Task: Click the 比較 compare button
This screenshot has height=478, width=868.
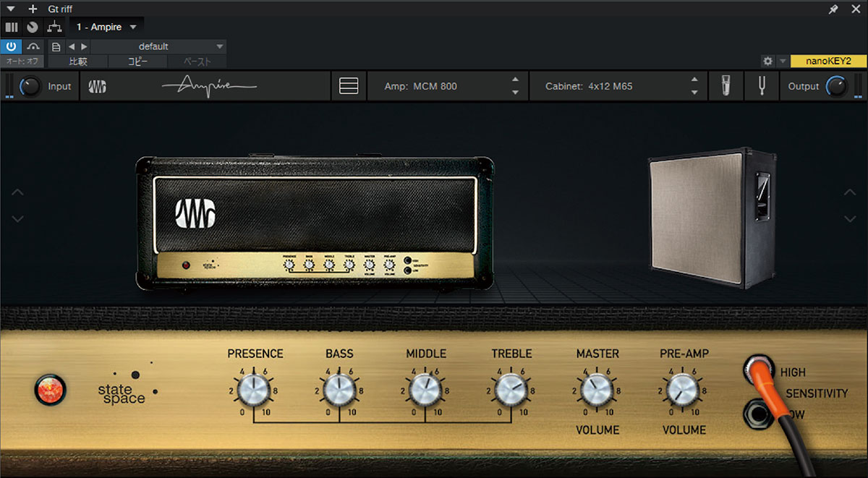Action: [77, 61]
